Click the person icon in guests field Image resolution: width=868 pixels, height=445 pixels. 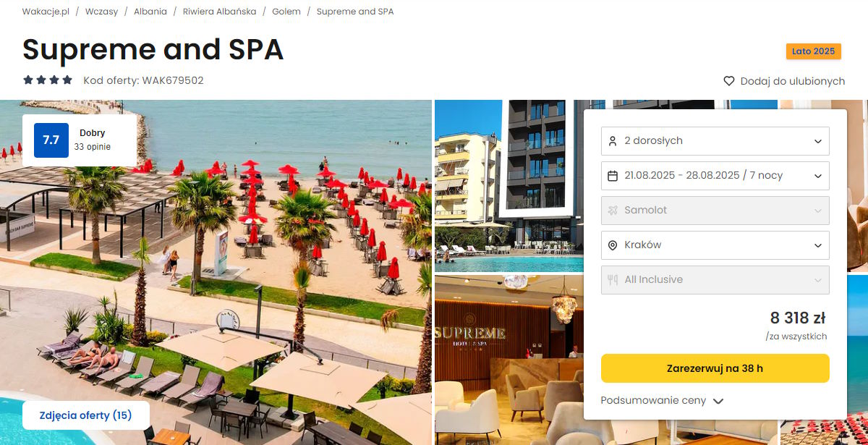[613, 140]
